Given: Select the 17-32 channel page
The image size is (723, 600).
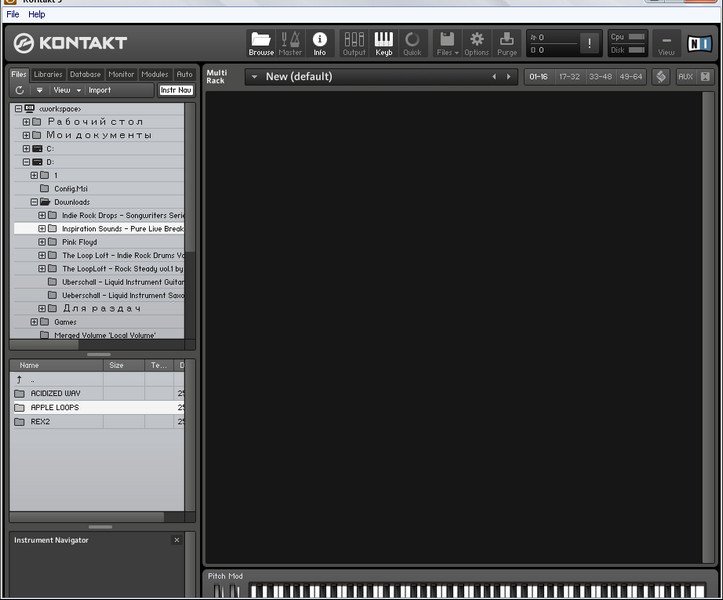Looking at the screenshot, I should [569, 77].
